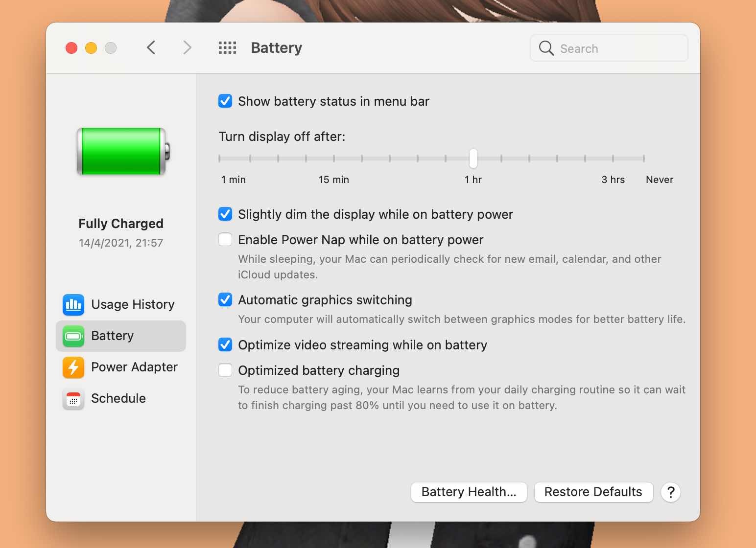The image size is (756, 548).
Task: Click the back navigation arrow
Action: (151, 47)
